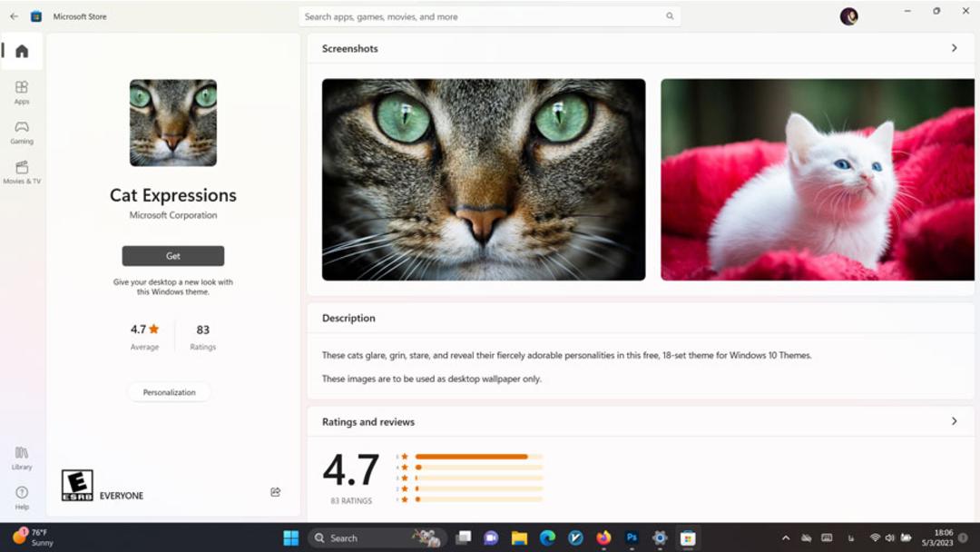Screen dimensions: 980x552
Task: Click the Microsoft Store logo icon
Action: (36, 16)
